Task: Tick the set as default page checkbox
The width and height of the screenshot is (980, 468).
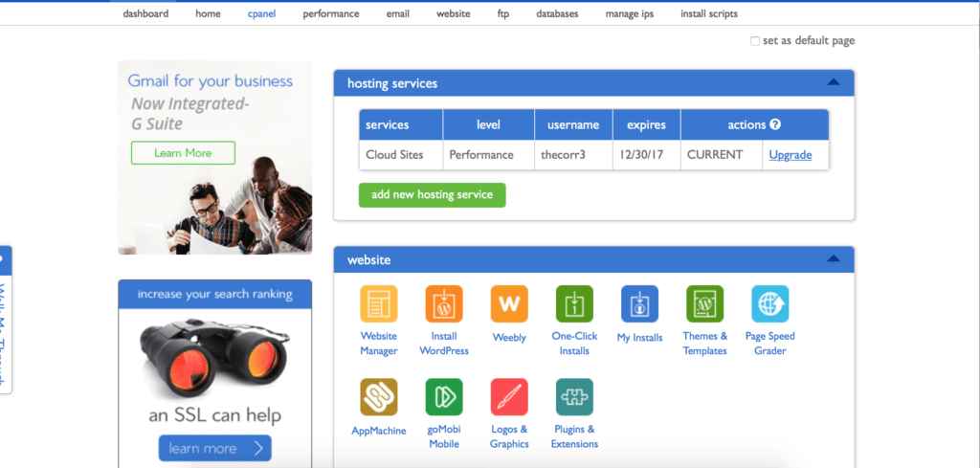Action: click(x=755, y=41)
